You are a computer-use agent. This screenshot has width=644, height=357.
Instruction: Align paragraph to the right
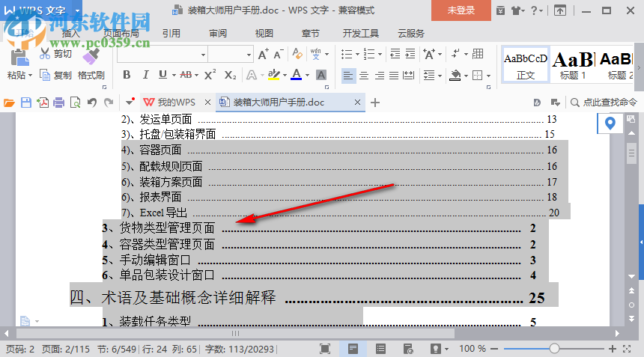[380, 76]
